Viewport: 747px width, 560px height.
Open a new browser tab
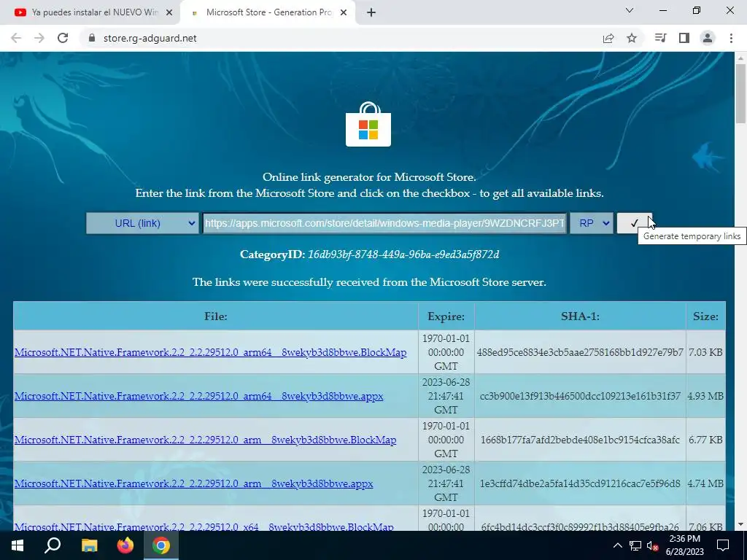coord(371,12)
